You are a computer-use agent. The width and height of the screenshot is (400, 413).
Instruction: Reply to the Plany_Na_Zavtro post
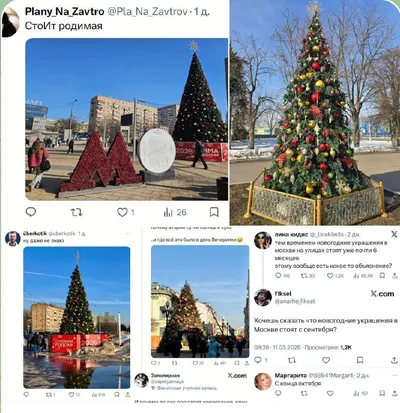(31, 212)
